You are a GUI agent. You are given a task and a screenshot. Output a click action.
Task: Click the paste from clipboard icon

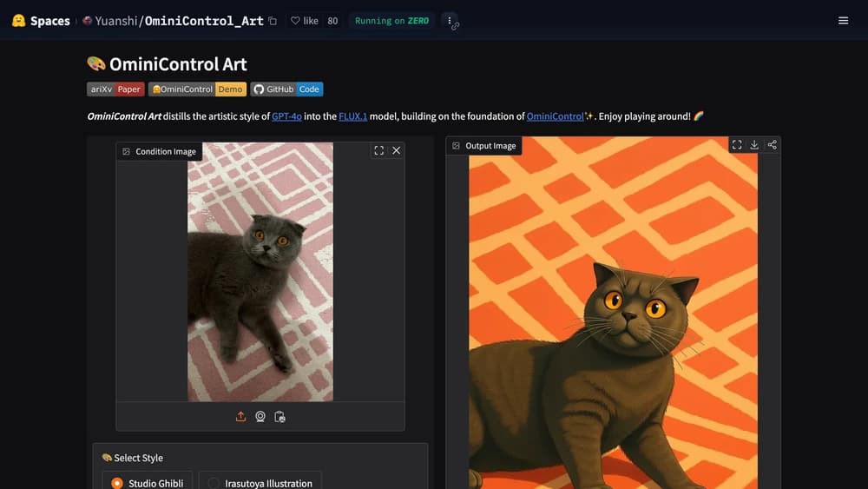click(279, 416)
